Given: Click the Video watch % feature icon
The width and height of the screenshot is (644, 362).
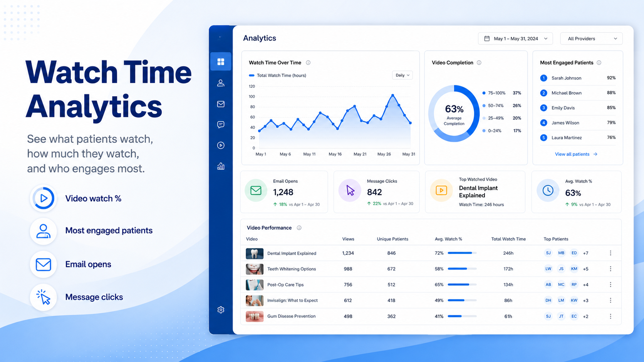Looking at the screenshot, I should tap(44, 199).
